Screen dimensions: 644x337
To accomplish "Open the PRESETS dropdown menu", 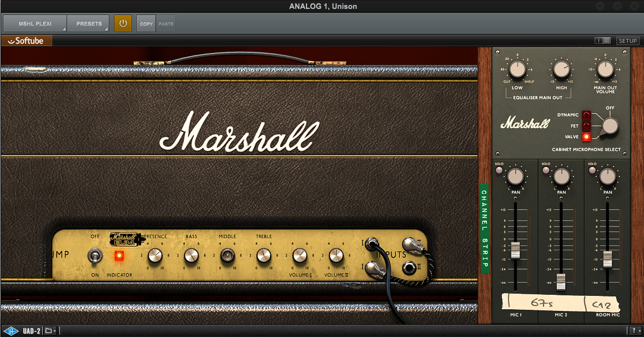I will [x=88, y=23].
